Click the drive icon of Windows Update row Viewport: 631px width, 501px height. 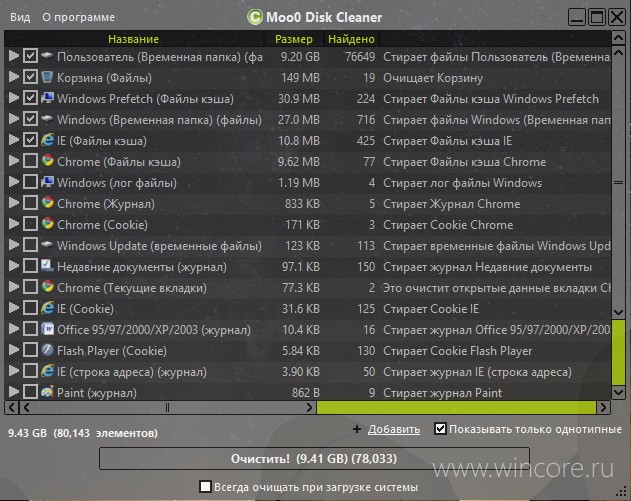coord(47,244)
